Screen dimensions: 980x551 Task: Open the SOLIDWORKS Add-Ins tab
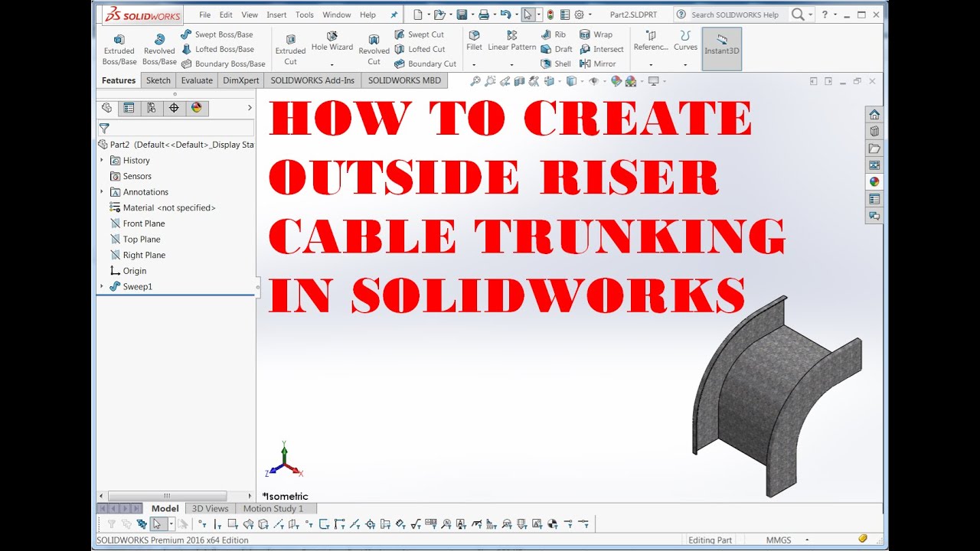(312, 80)
